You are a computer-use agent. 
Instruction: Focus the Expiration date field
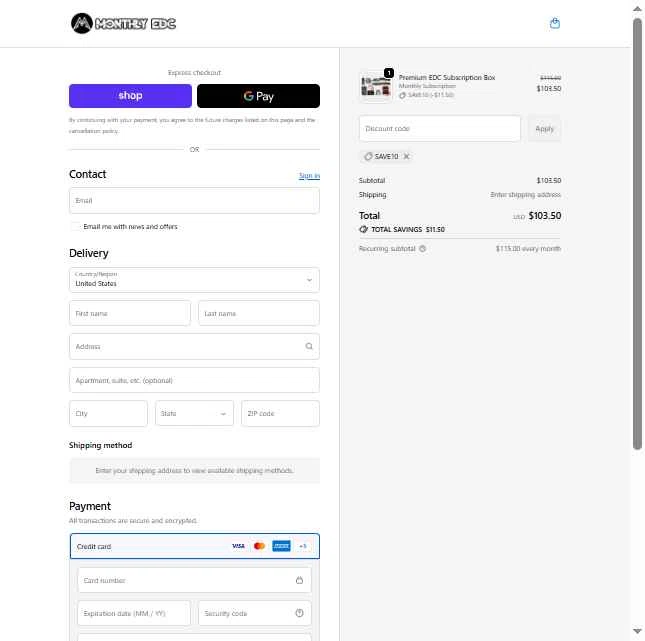click(134, 613)
